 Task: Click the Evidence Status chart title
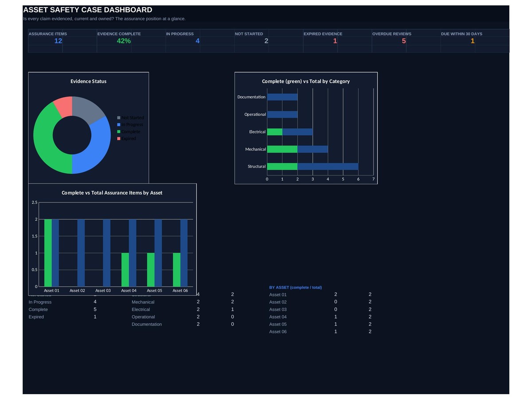pos(89,81)
